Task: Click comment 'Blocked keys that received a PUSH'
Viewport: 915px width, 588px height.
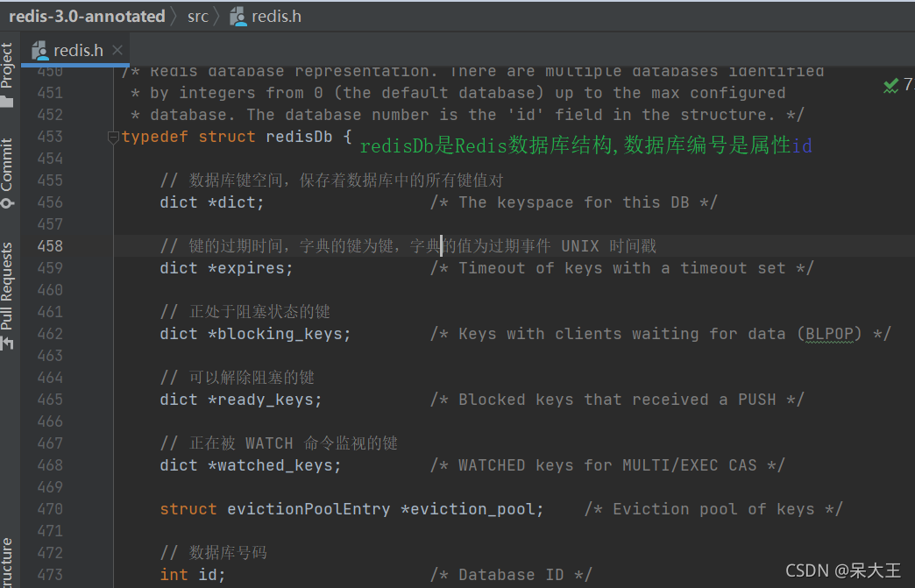Action: click(x=617, y=400)
